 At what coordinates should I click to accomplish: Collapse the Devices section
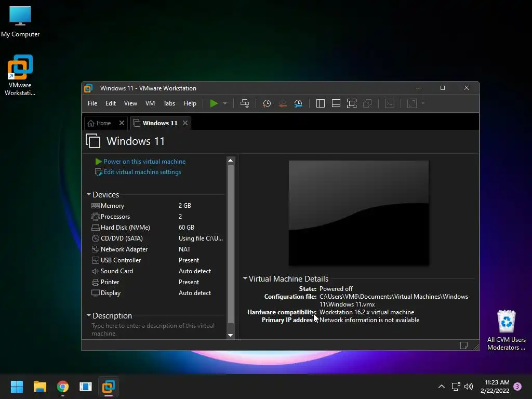tap(89, 194)
